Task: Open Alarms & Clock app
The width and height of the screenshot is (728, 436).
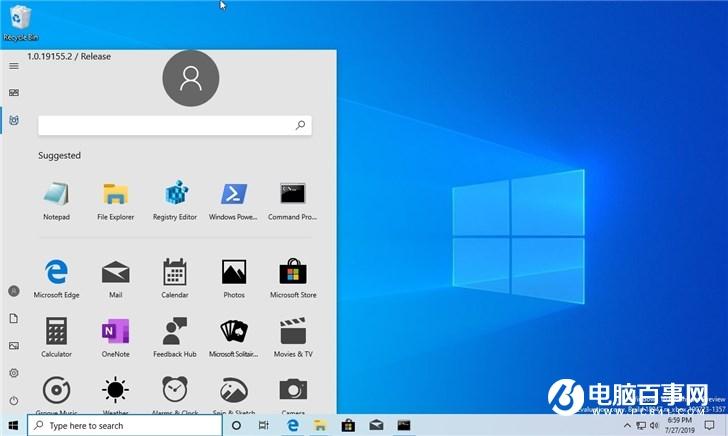Action: (175, 395)
